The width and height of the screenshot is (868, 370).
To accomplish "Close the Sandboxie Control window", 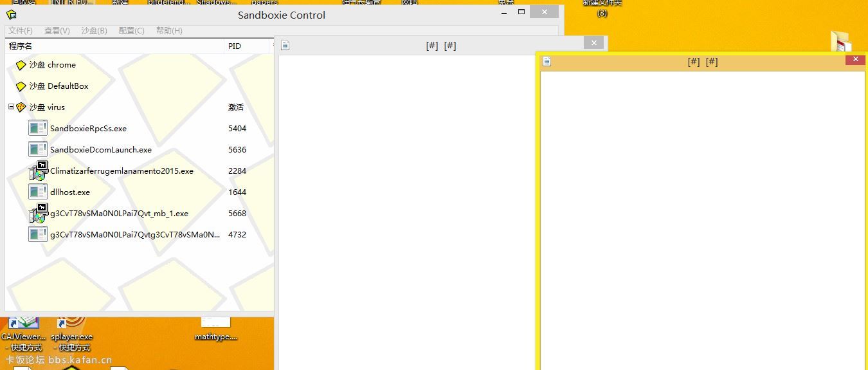I will [545, 12].
